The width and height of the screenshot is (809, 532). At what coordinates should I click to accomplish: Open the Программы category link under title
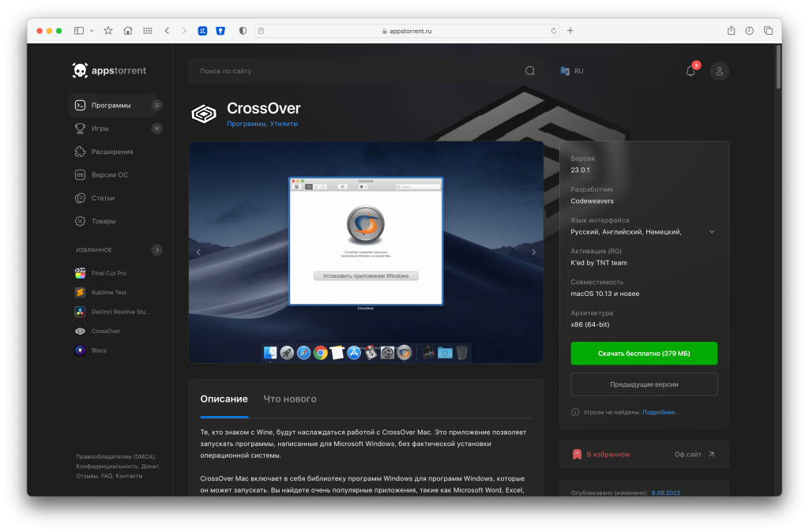pyautogui.click(x=246, y=124)
